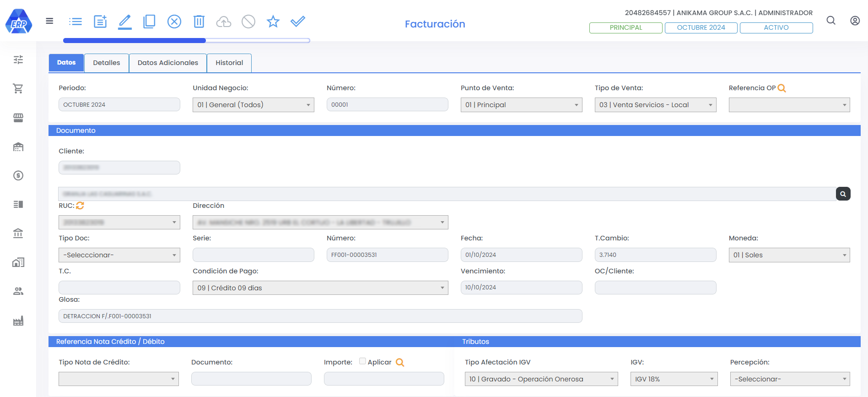The width and height of the screenshot is (868, 397).
Task: Check the Aplicar checkbox
Action: click(362, 361)
